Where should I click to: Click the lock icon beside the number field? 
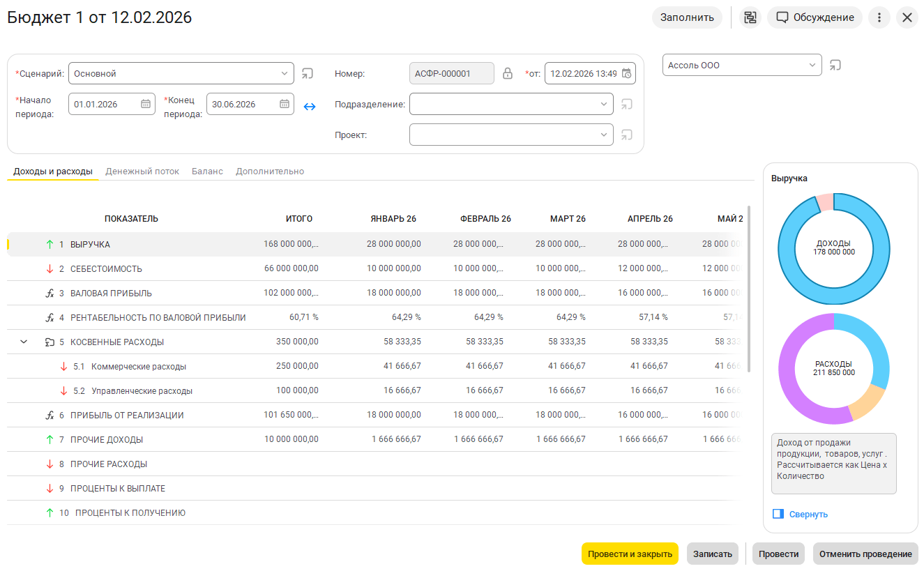pos(508,73)
